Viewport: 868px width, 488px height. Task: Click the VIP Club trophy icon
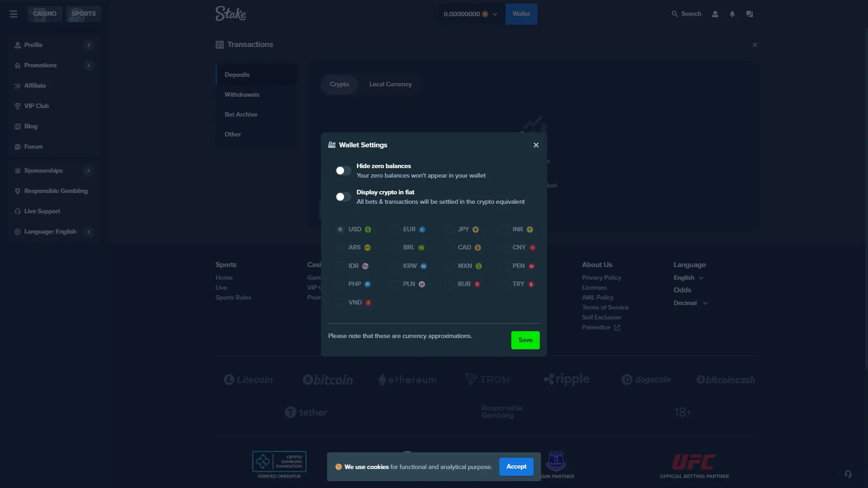(18, 106)
